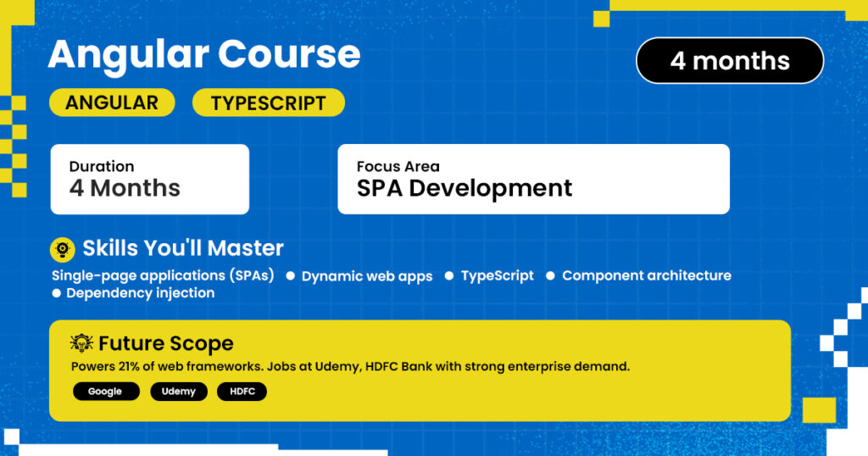
Task: Click the Focus Area SPA Development card
Action: 534,180
